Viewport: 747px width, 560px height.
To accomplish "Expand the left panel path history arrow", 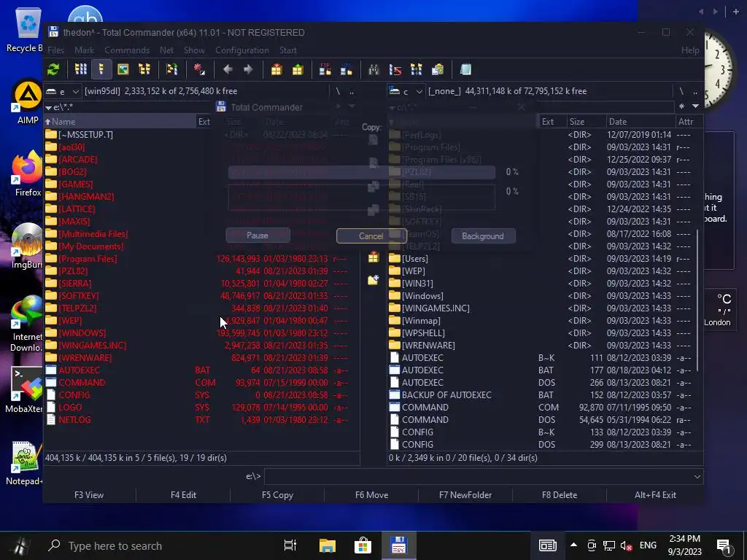I will [49, 108].
